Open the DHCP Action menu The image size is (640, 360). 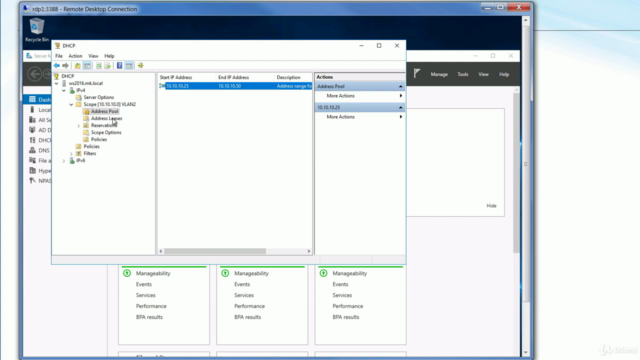[x=75, y=56]
